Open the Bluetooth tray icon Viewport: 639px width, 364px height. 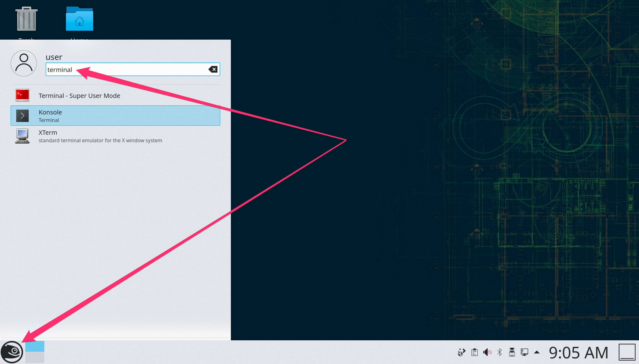tap(500, 352)
